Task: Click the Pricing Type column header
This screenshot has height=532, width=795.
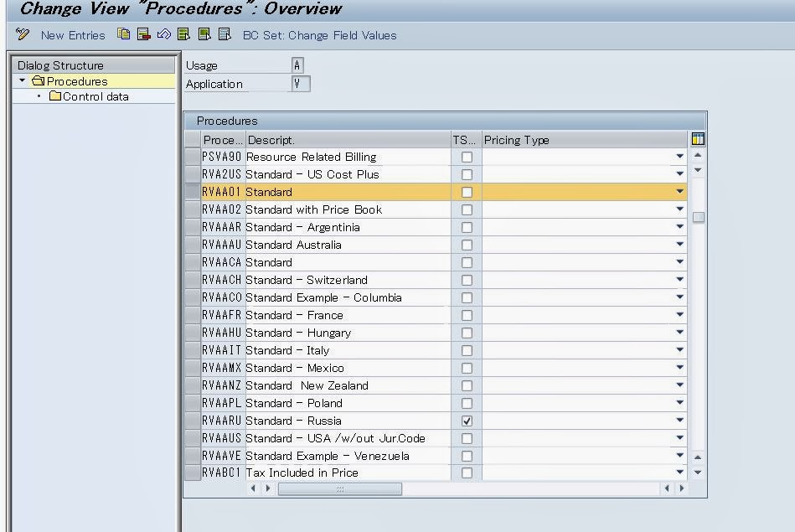Action: click(x=585, y=140)
